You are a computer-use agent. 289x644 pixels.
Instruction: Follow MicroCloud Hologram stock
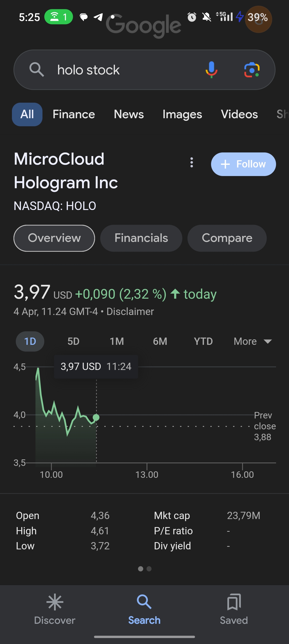[x=243, y=164]
